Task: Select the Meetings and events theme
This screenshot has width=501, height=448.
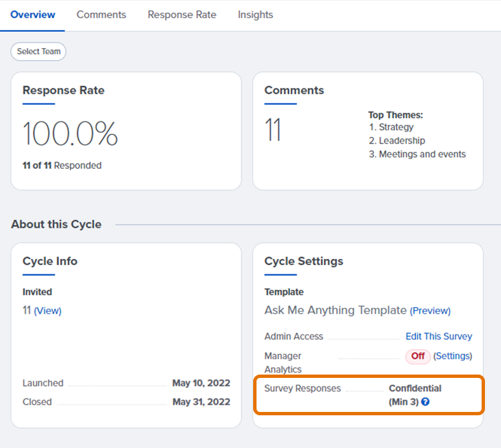Action: [x=422, y=154]
